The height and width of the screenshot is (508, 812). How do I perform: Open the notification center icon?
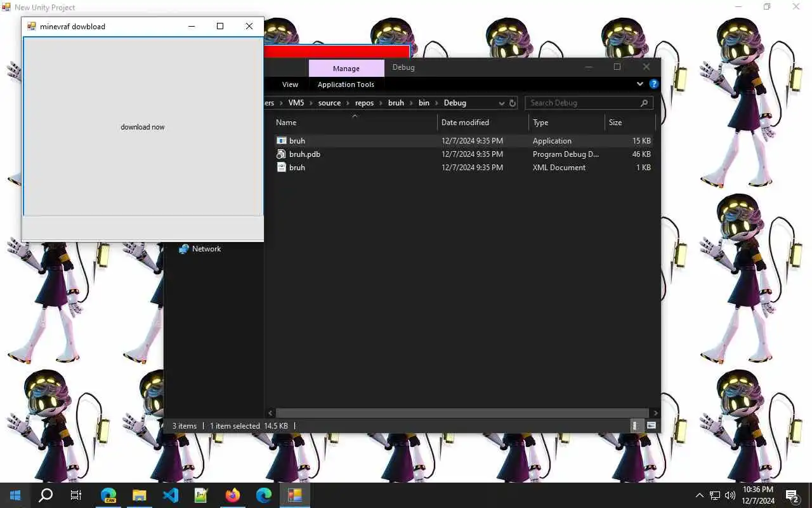[792, 495]
